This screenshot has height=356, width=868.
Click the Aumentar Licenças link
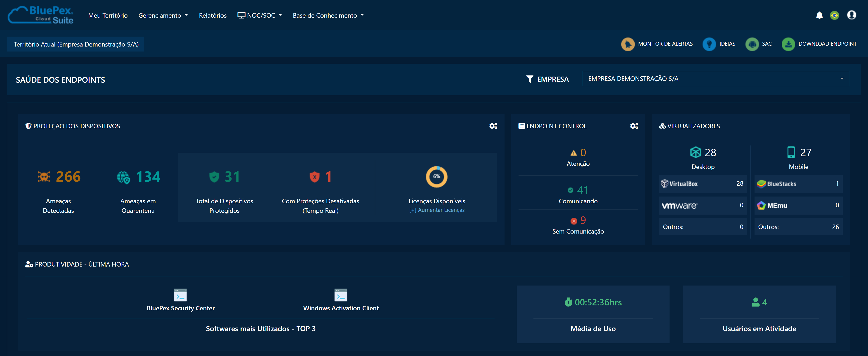click(437, 210)
